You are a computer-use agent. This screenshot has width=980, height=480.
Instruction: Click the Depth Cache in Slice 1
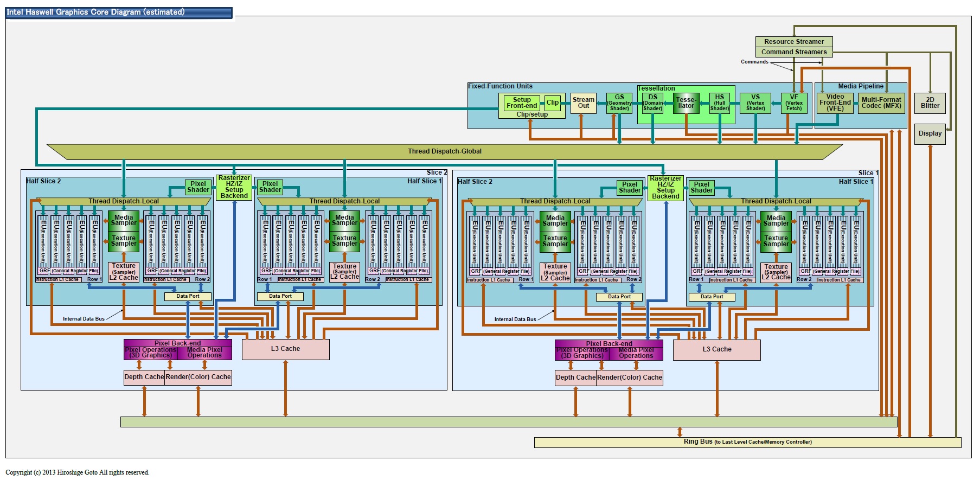(x=575, y=377)
